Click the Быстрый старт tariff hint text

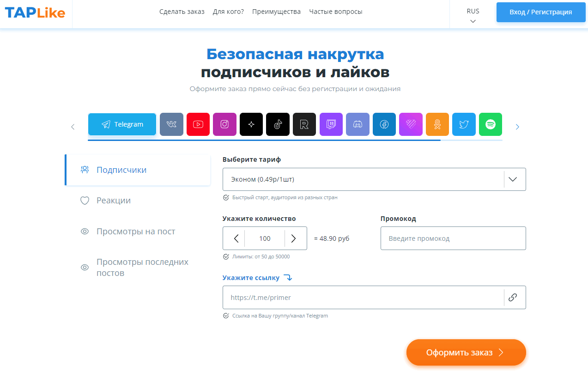pos(285,197)
